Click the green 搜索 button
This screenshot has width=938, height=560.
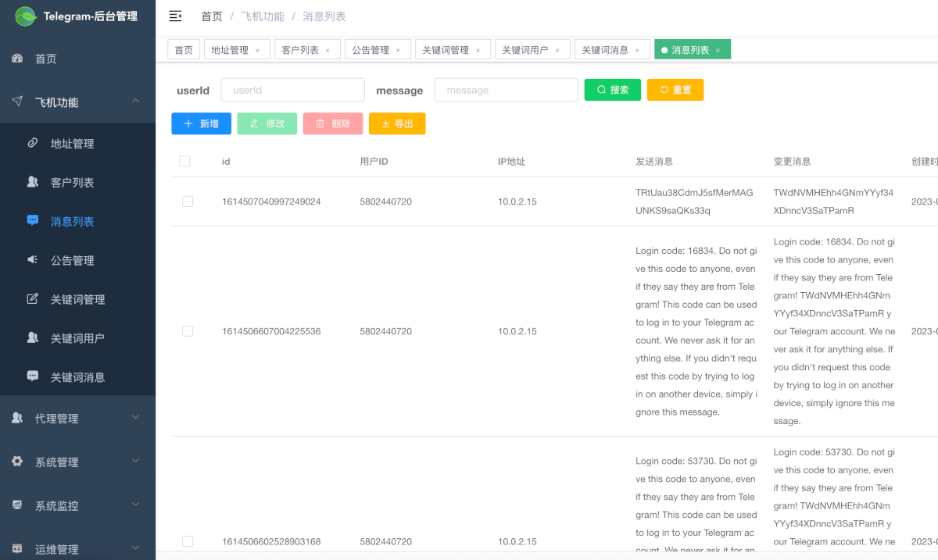612,90
